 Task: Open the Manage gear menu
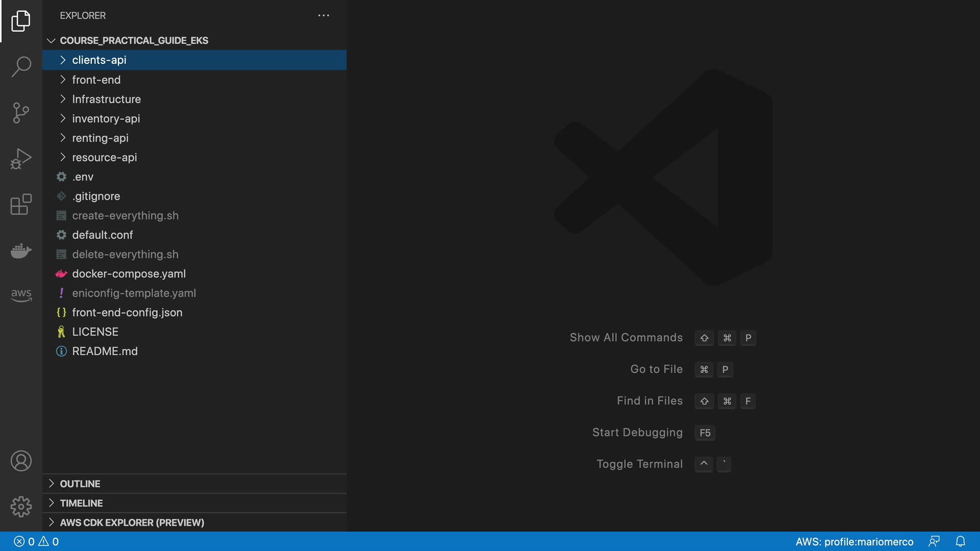pyautogui.click(x=21, y=507)
